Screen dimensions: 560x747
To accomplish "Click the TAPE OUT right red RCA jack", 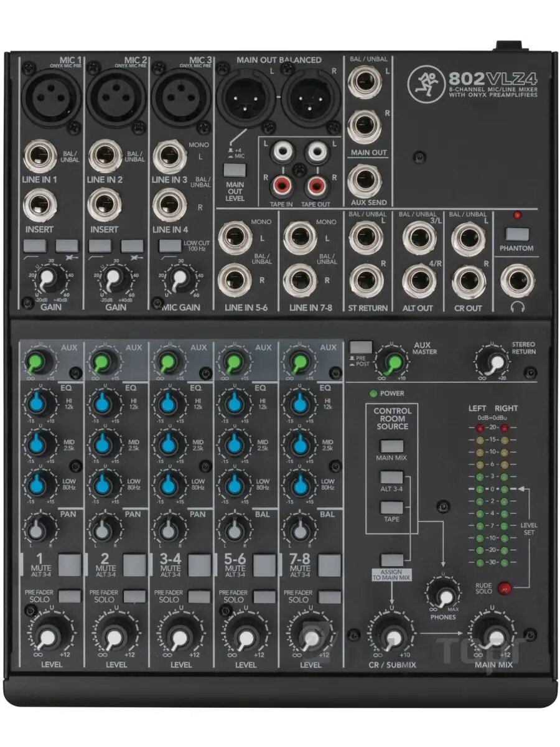I will [317, 184].
